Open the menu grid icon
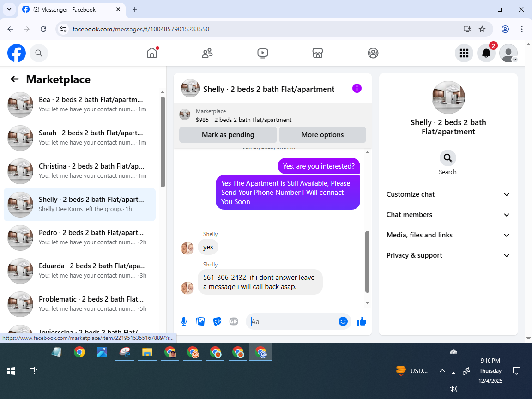Screen dimensions: 532x399 pyautogui.click(x=464, y=53)
